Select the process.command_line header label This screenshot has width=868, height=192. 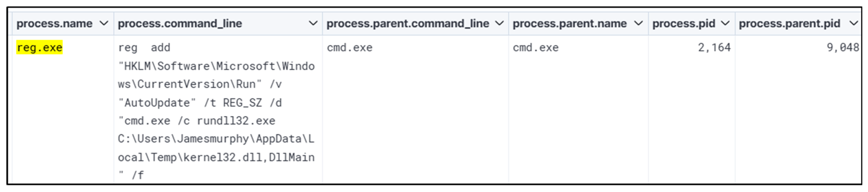(180, 24)
